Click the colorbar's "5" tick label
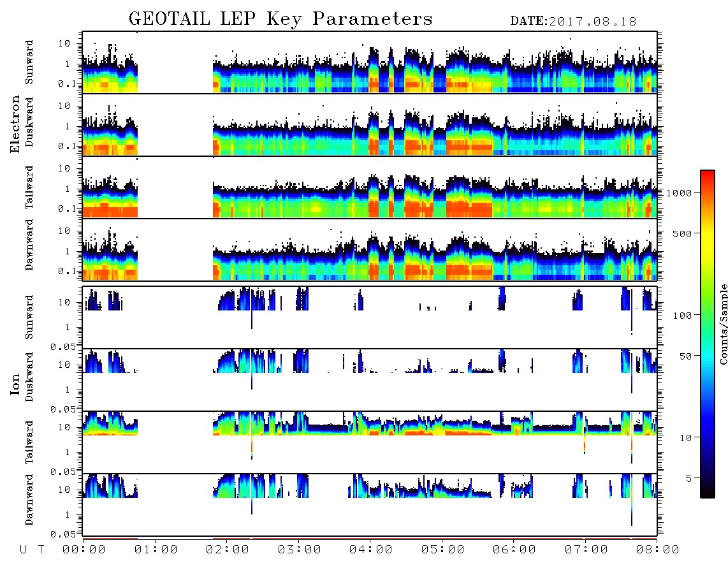The width and height of the screenshot is (728, 561). [689, 478]
